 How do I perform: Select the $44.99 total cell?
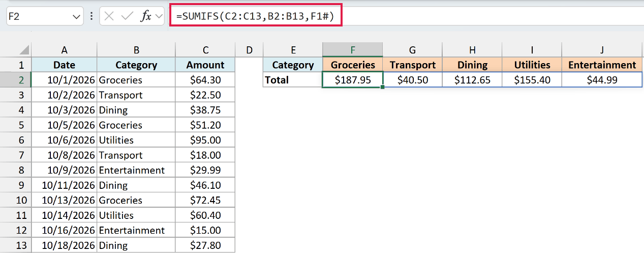click(602, 80)
